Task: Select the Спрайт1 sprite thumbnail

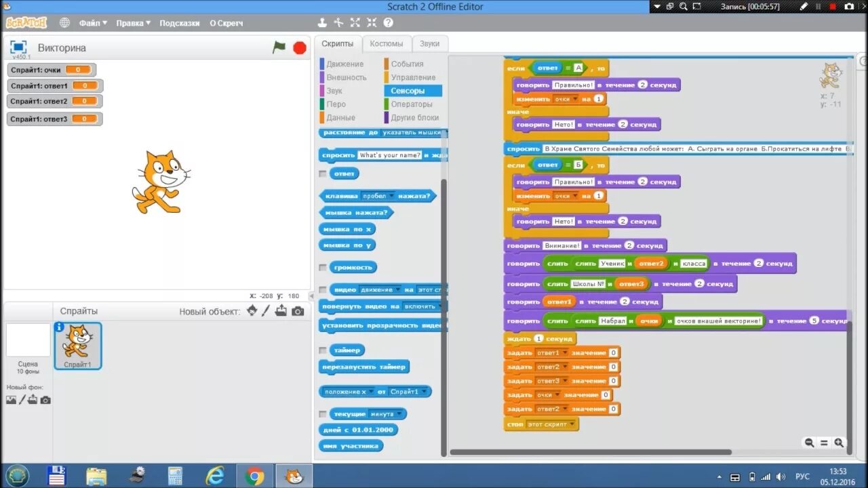Action: click(x=78, y=346)
